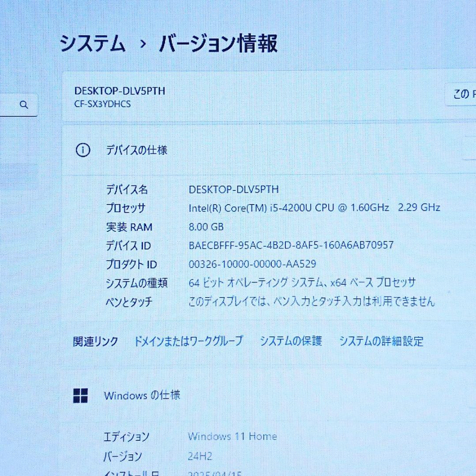Select the デバイス ID value for copying
This screenshot has width=476, height=476.
tap(291, 245)
